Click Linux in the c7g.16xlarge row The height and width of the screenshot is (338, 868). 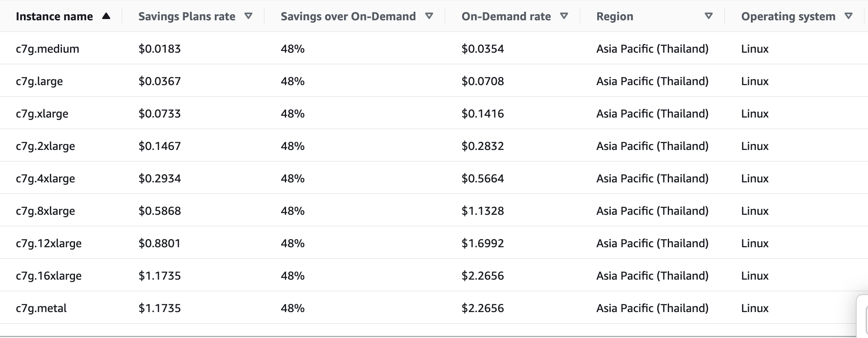tap(755, 276)
